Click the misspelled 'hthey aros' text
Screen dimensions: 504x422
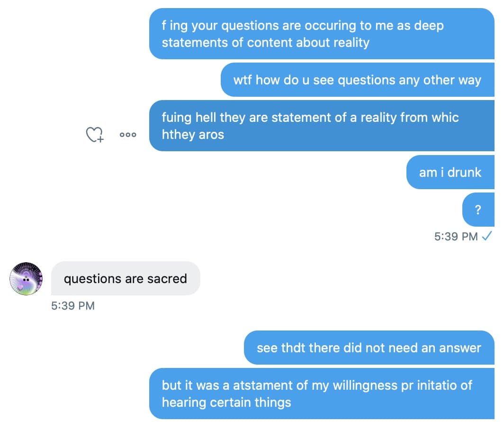(193, 135)
